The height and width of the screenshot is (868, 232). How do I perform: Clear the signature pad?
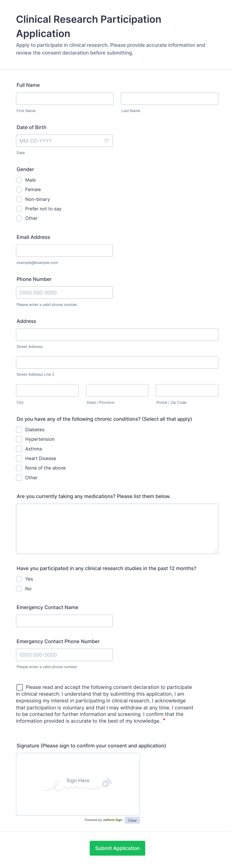[132, 820]
